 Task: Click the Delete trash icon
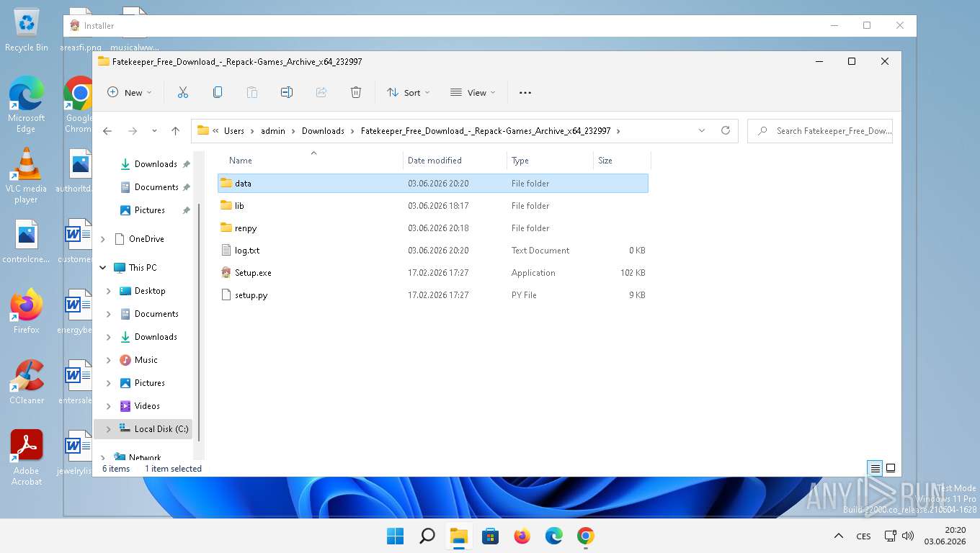click(356, 92)
